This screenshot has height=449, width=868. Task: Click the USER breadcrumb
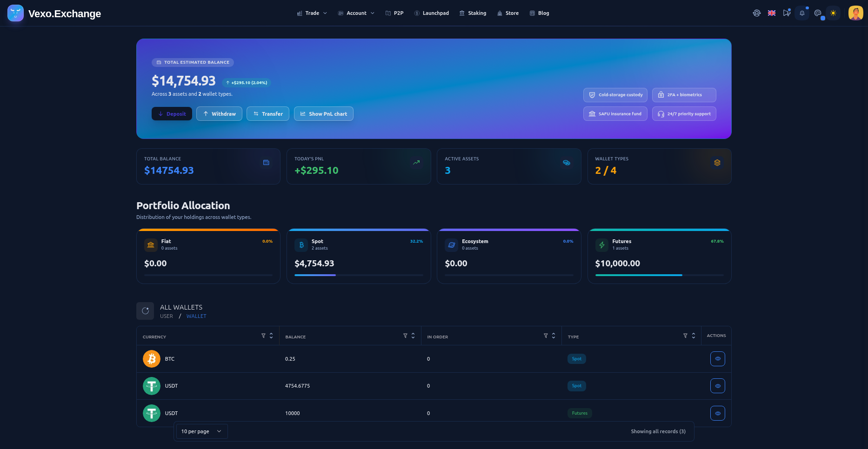[167, 316]
